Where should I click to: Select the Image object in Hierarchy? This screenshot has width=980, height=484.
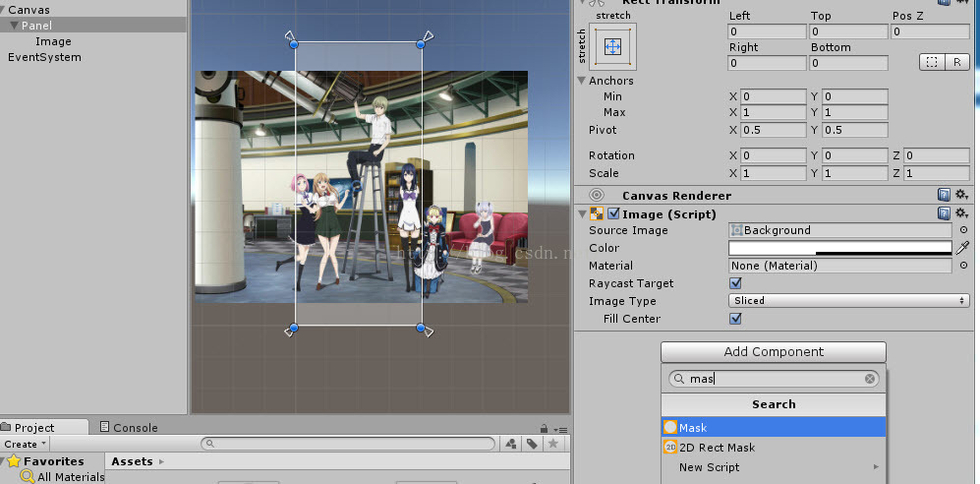[x=53, y=41]
